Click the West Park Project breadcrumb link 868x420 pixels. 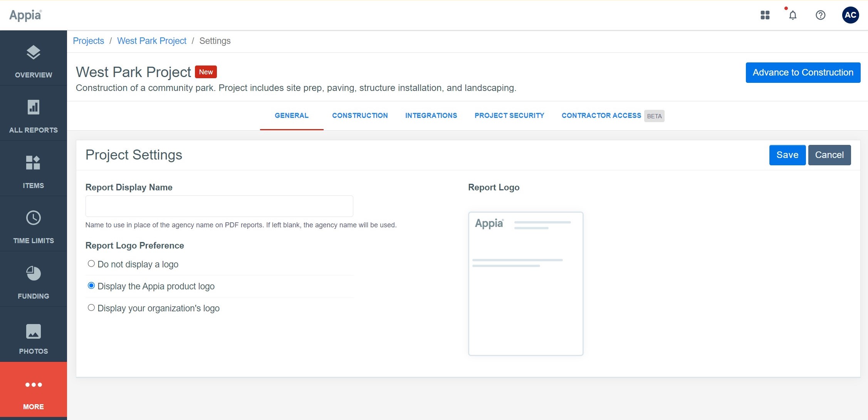tap(152, 41)
